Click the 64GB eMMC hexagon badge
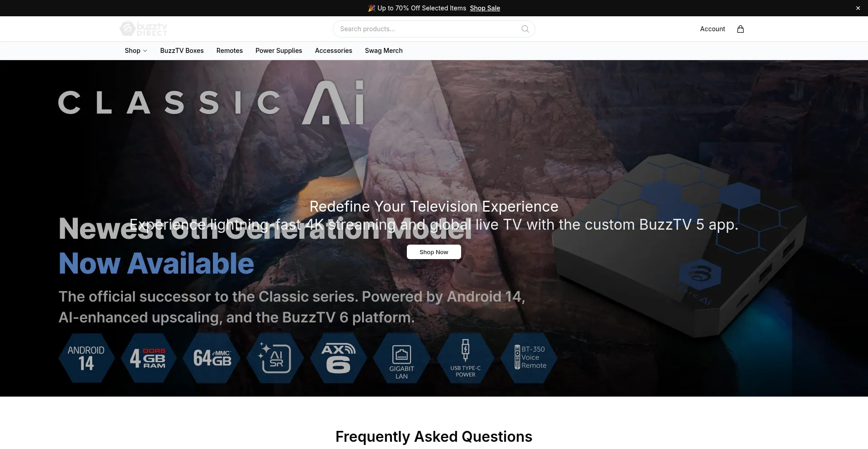The width and height of the screenshot is (868, 449). click(212, 358)
